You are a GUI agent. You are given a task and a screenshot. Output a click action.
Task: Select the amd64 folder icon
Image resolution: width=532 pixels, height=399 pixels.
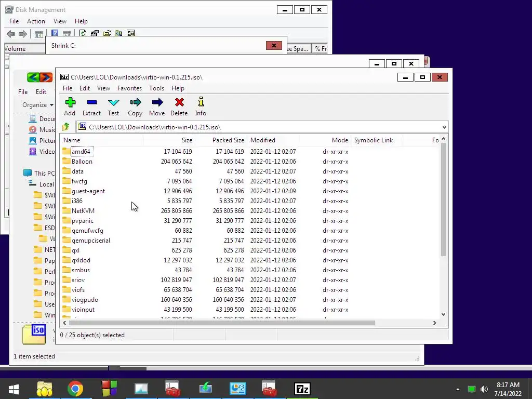click(x=66, y=151)
